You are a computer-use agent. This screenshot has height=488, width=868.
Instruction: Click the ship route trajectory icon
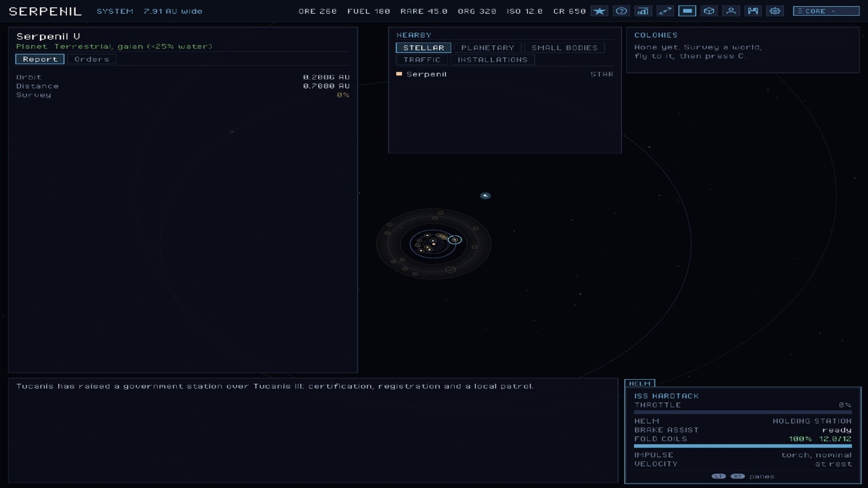click(x=665, y=11)
